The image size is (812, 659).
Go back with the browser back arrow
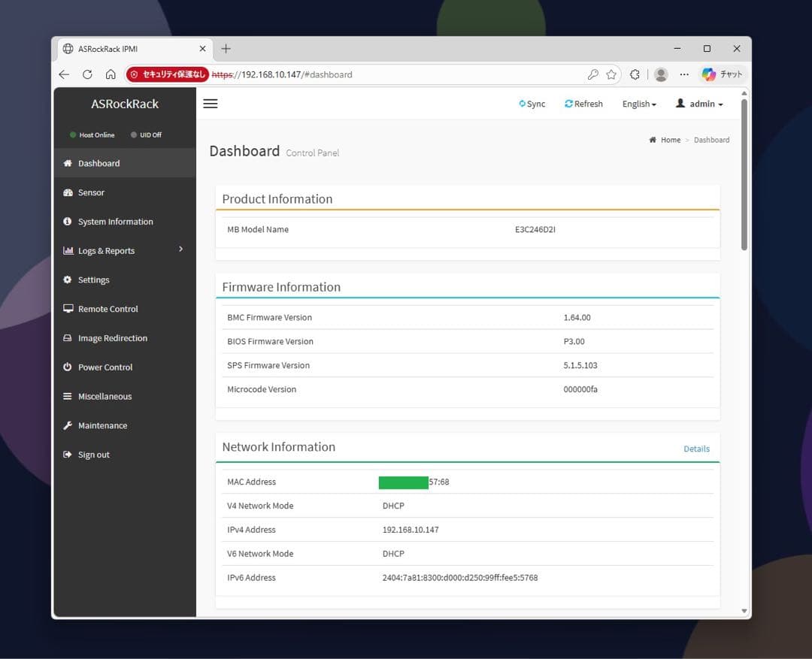point(64,74)
